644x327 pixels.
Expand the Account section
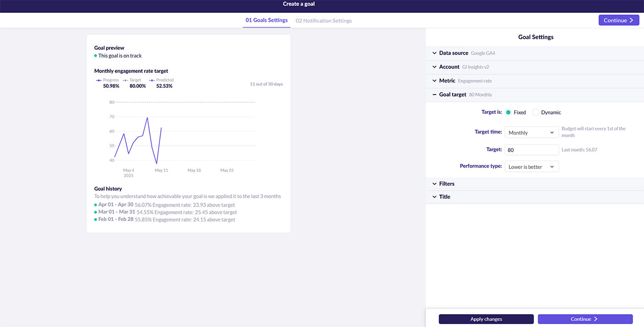tap(535, 67)
